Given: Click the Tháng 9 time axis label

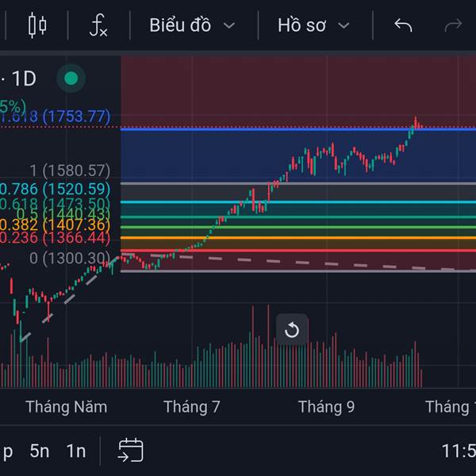Looking at the screenshot, I should point(326,407).
